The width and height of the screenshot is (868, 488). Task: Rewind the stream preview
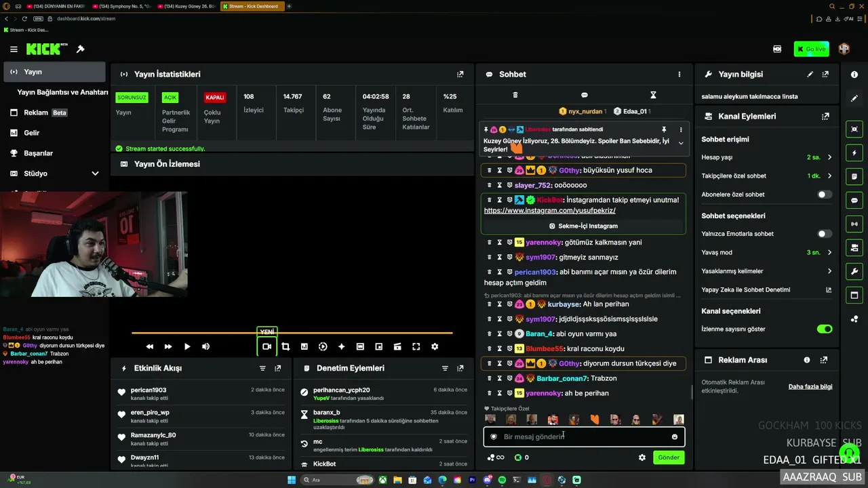coord(150,346)
